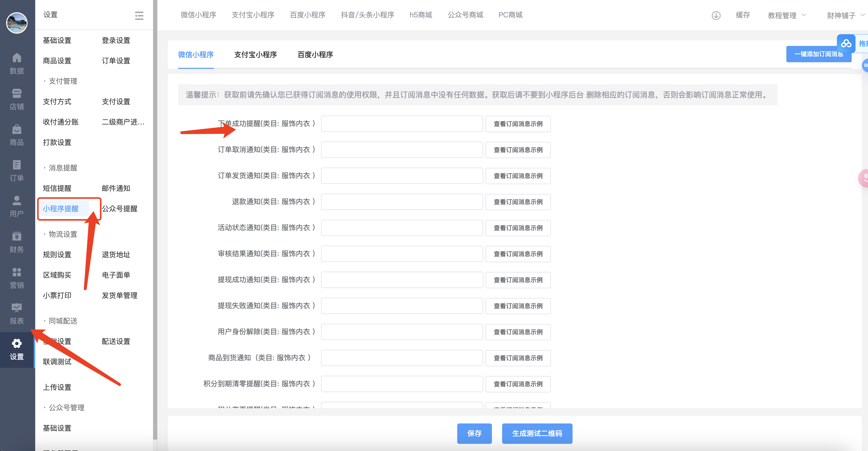Open the 订单 orders section
868x451 pixels.
(17, 171)
